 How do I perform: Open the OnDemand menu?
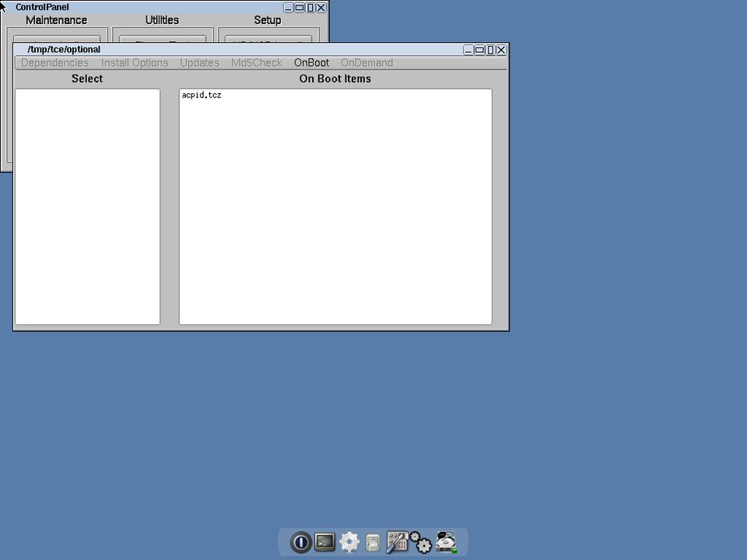(x=366, y=63)
